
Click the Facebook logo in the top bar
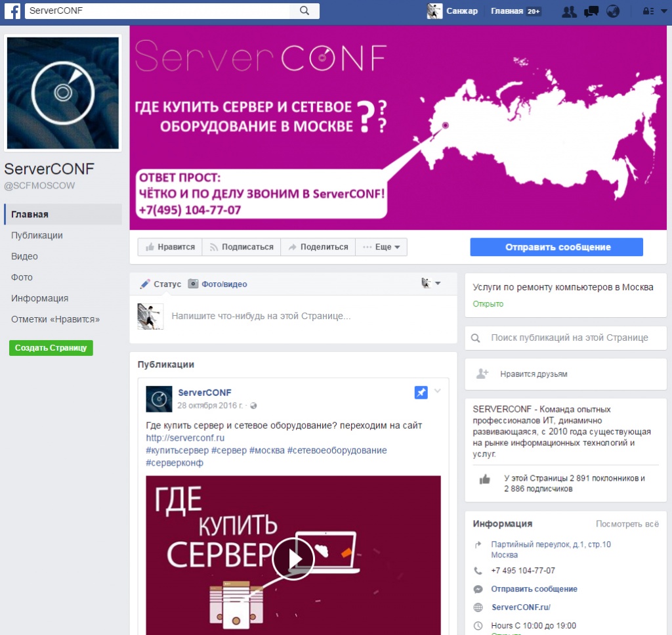(13, 11)
